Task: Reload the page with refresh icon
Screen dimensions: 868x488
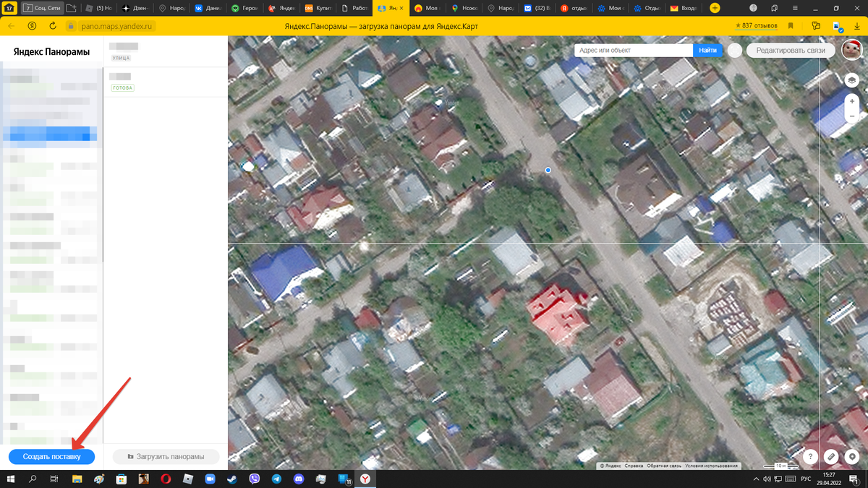Action: (53, 25)
